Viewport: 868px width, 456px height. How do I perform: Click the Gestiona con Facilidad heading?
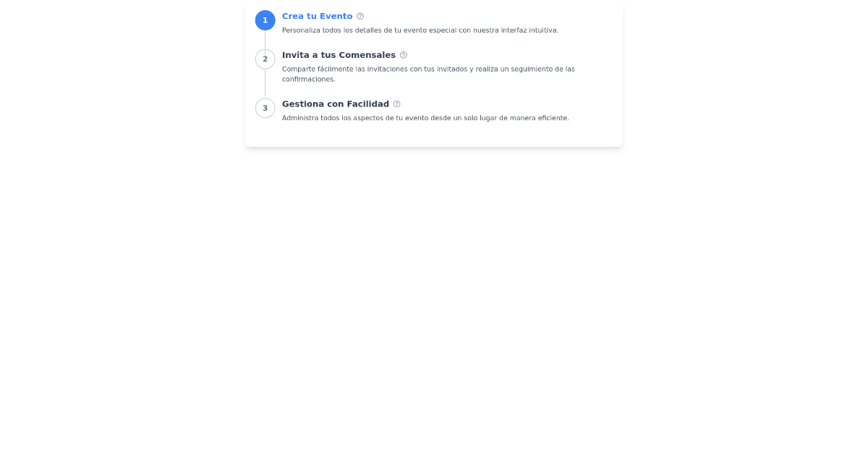point(336,104)
